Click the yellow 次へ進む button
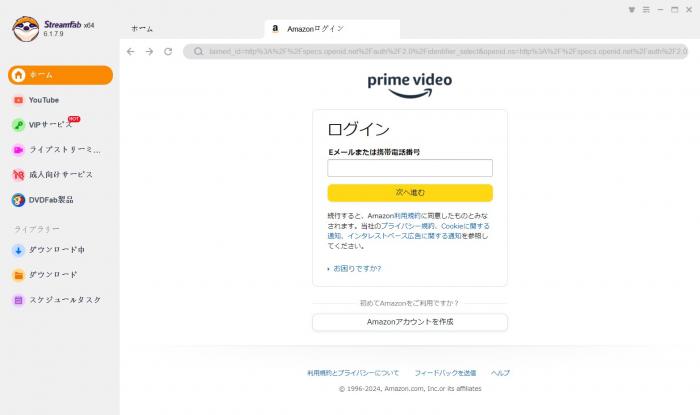 click(x=410, y=193)
